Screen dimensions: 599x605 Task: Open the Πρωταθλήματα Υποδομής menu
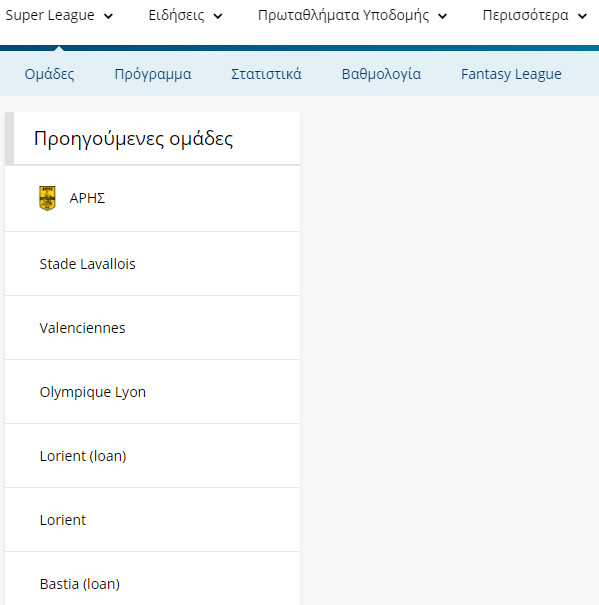tap(343, 15)
